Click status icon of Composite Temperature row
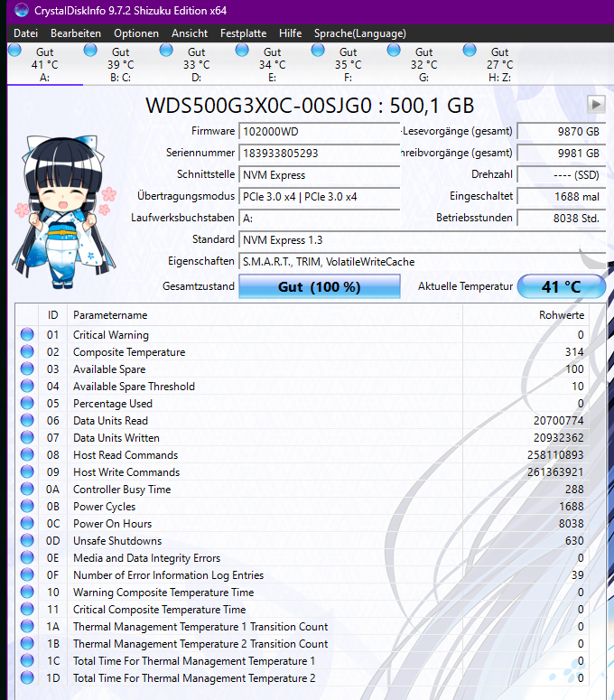614x700 pixels. pyautogui.click(x=27, y=351)
